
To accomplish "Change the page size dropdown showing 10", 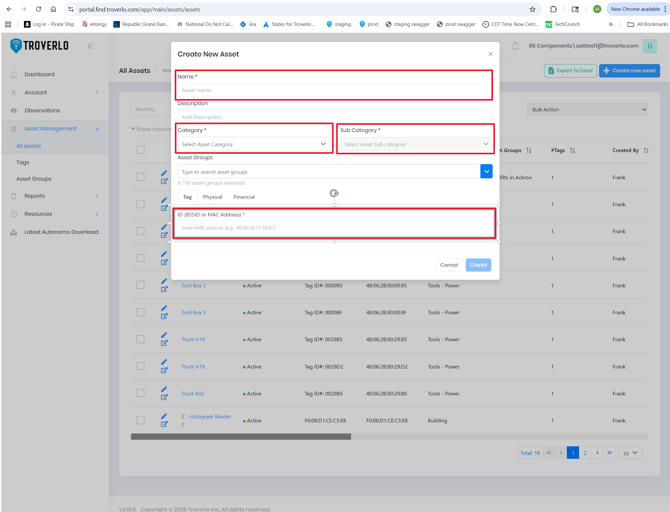I will point(630,453).
